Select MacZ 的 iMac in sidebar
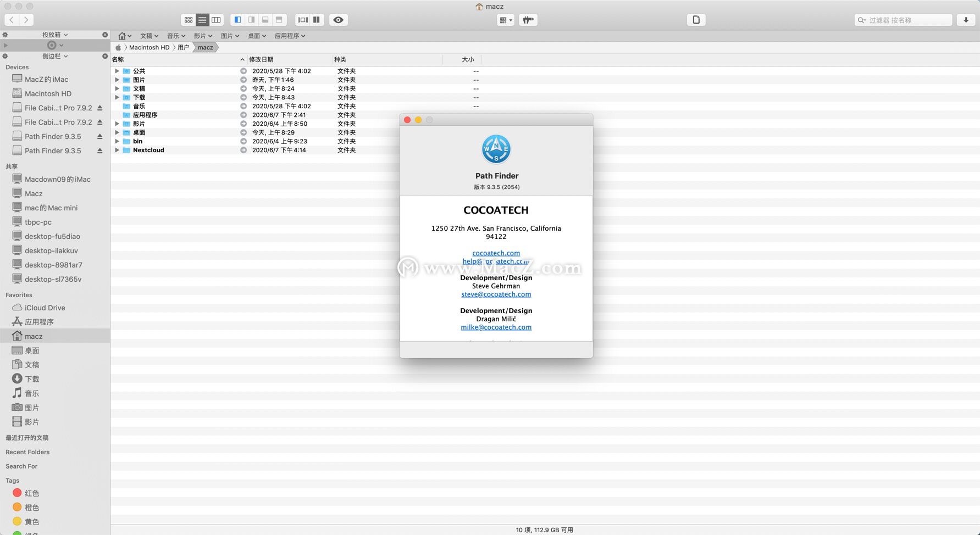 coord(55,79)
